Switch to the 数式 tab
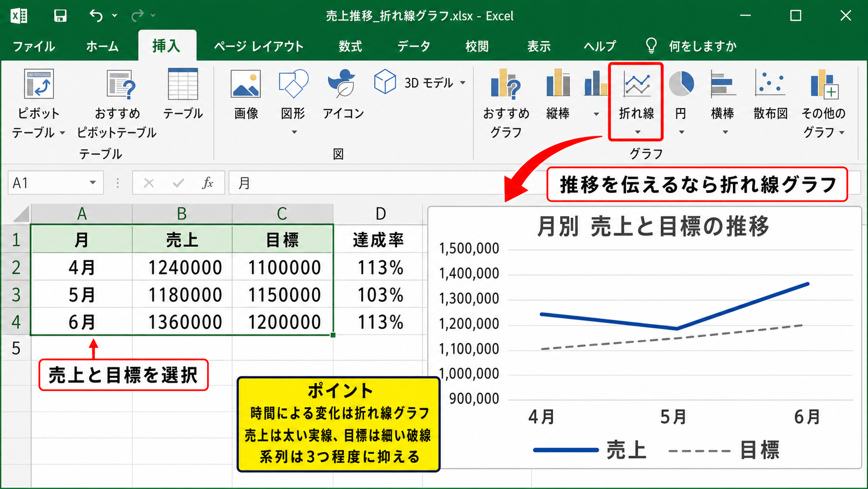Screen dimensions: 868x489 click(x=350, y=46)
